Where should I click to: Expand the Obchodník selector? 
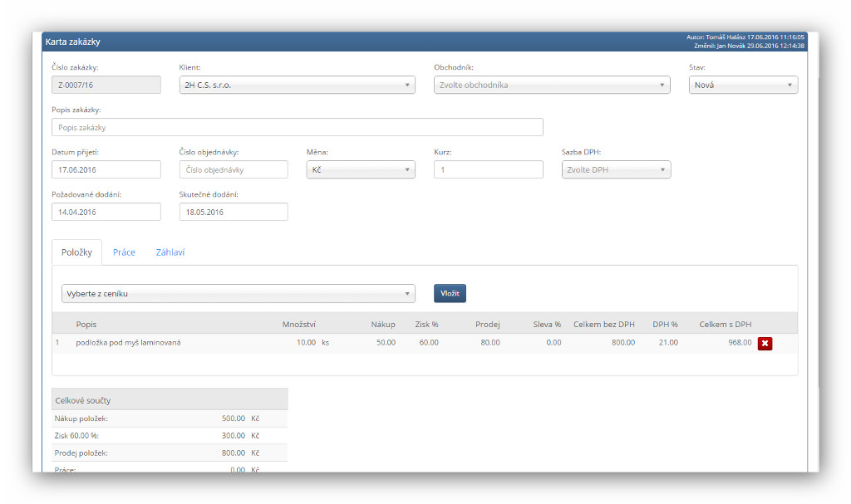coord(552,85)
